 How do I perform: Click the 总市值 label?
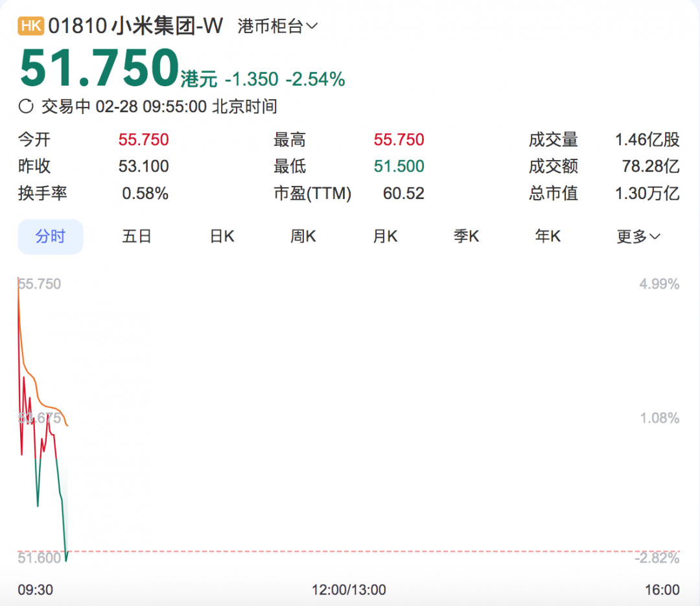click(554, 193)
